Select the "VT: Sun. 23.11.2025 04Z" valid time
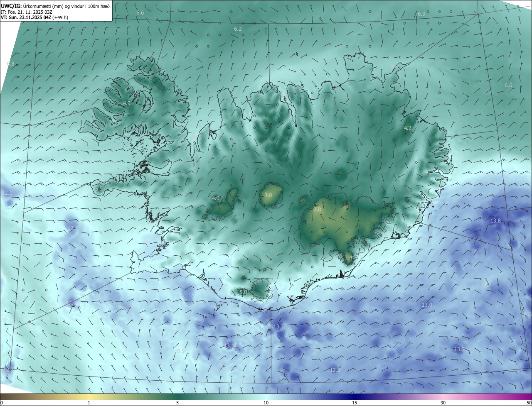The height and width of the screenshot is (406, 532). [26, 17]
